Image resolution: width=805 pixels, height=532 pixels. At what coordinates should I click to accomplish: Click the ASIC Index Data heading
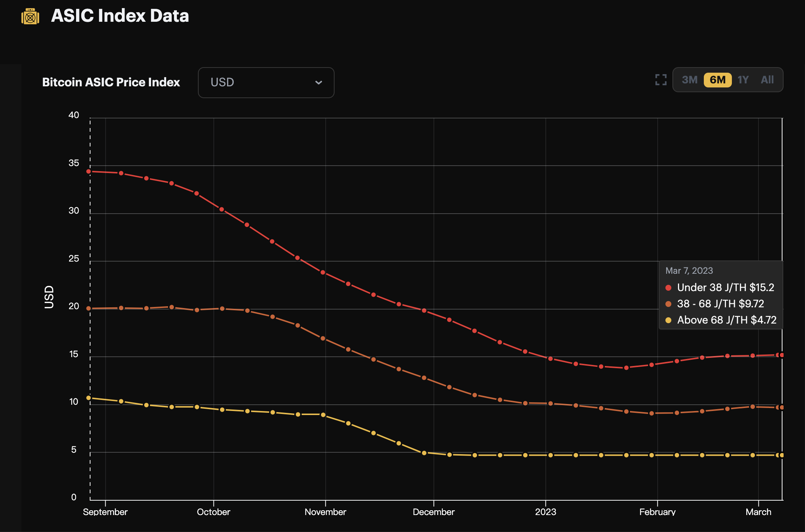click(120, 15)
